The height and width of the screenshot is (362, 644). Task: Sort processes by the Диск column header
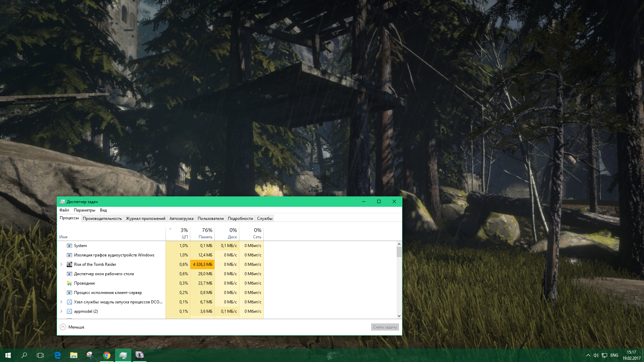pos(227,234)
